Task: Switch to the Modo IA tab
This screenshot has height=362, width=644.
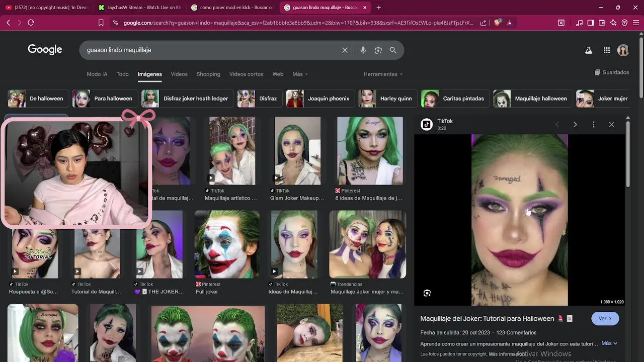Action: [x=97, y=74]
